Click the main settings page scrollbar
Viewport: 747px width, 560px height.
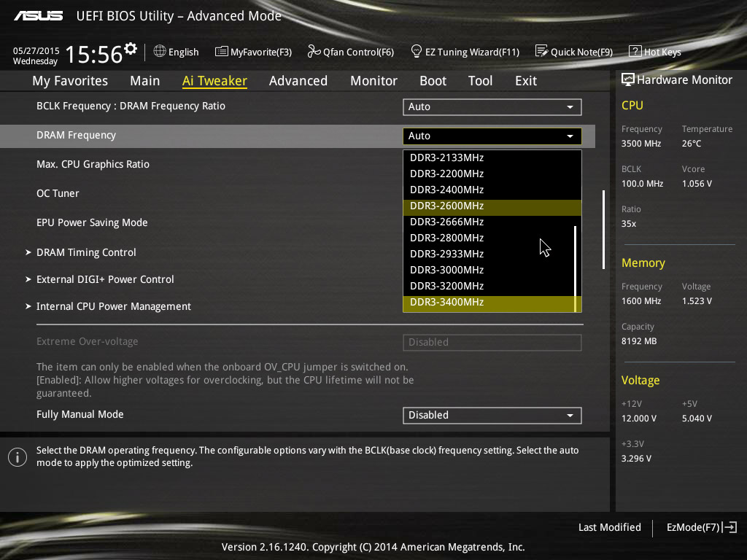[603, 230]
